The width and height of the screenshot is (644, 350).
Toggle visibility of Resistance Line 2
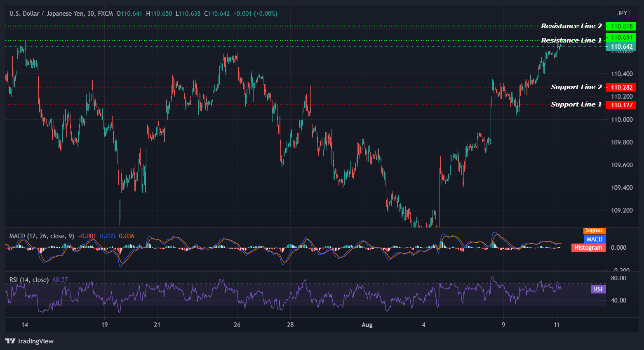[571, 26]
